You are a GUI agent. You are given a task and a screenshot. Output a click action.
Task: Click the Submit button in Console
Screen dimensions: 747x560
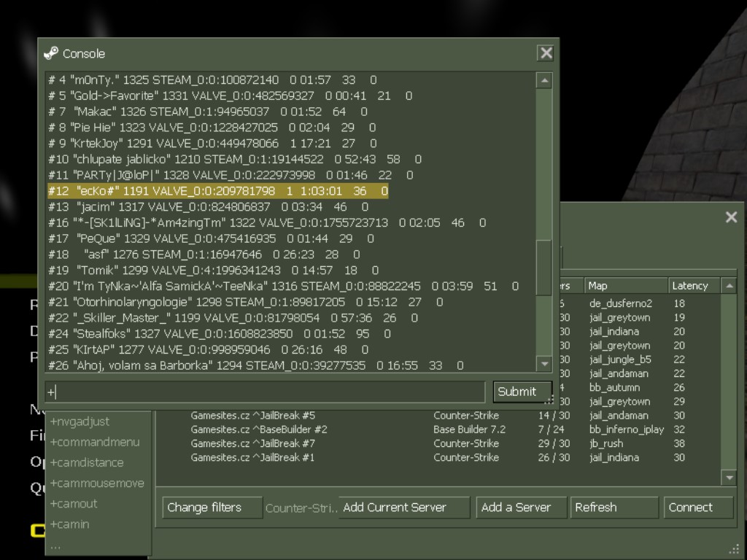pyautogui.click(x=522, y=392)
